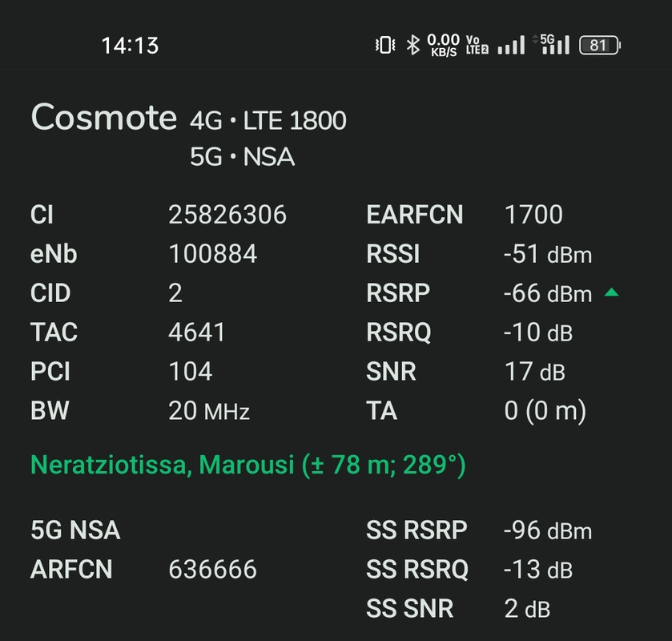Tap the CI value 25826306
Screen dimensions: 672x641
click(x=227, y=215)
